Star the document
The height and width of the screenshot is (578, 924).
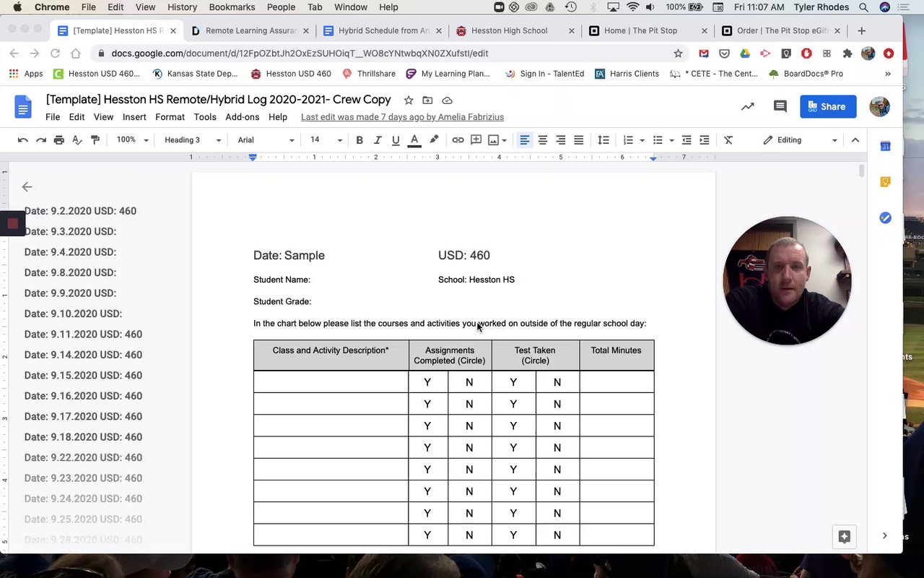tap(409, 100)
